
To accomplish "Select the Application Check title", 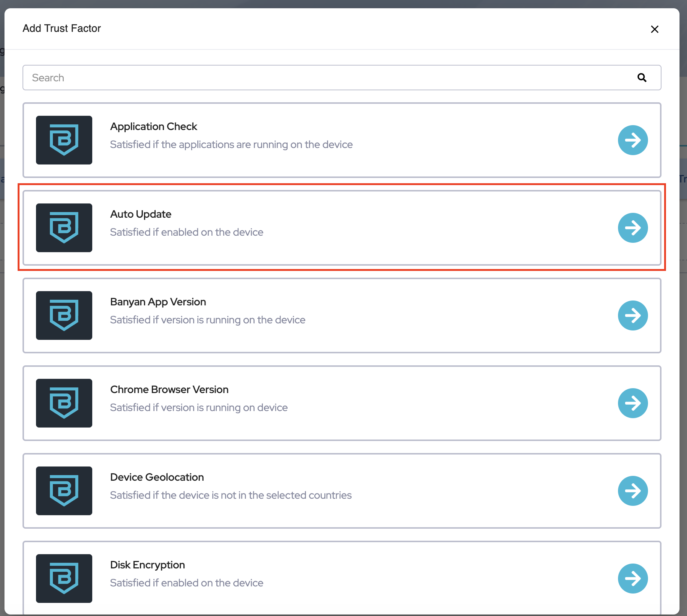I will click(153, 127).
